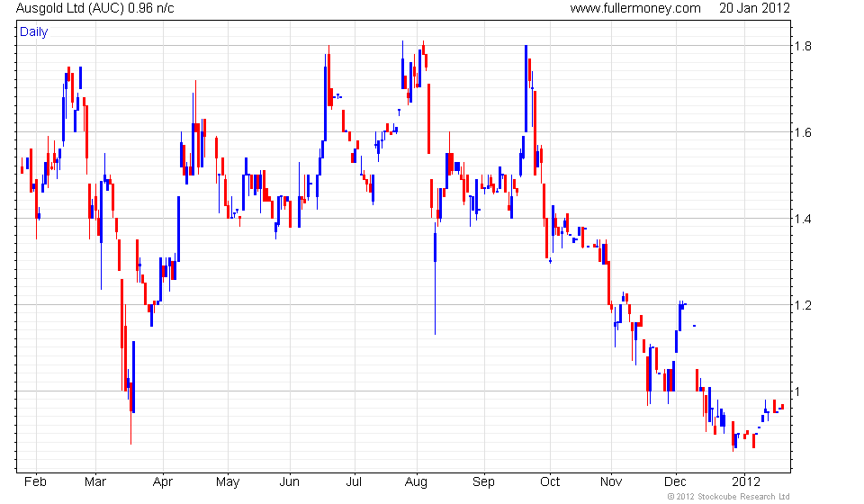This screenshot has height=504, width=864.
Task: Click the Jun month label
Action: coord(289,482)
